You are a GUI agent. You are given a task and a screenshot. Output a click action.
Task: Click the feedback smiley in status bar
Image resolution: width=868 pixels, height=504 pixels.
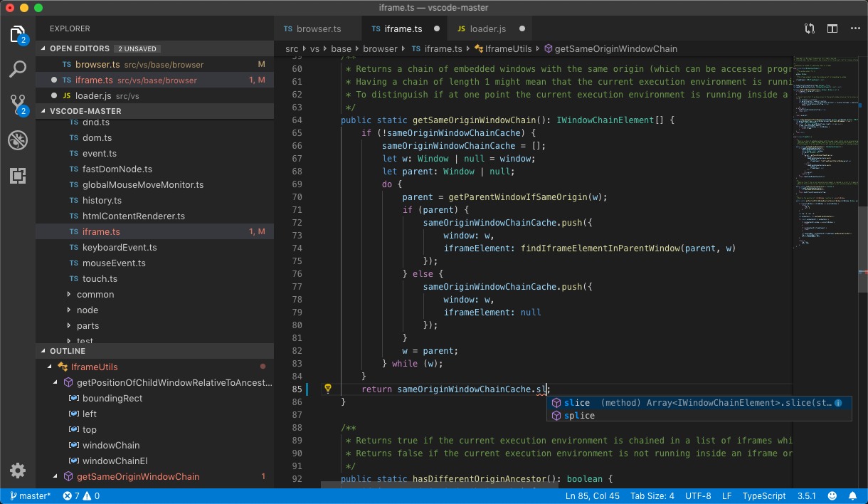point(832,495)
